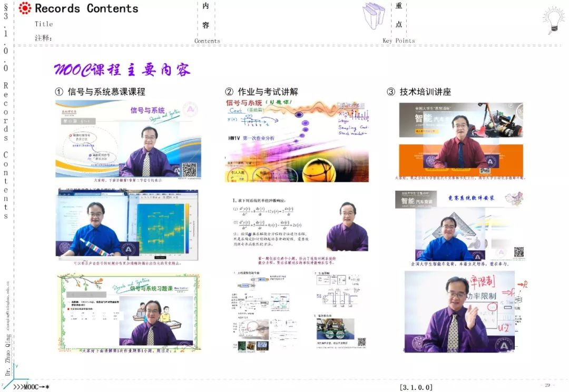Click the purple books icon in the header

point(374,16)
